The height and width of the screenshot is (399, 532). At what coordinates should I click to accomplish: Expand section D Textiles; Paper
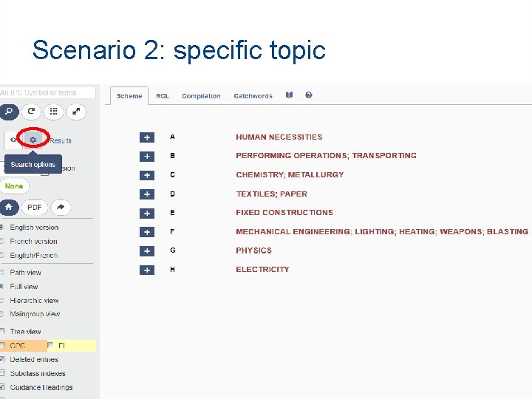(x=147, y=194)
